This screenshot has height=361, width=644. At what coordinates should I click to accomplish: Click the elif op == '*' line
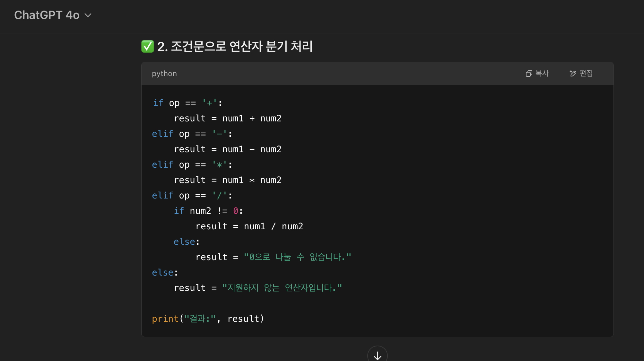192,164
